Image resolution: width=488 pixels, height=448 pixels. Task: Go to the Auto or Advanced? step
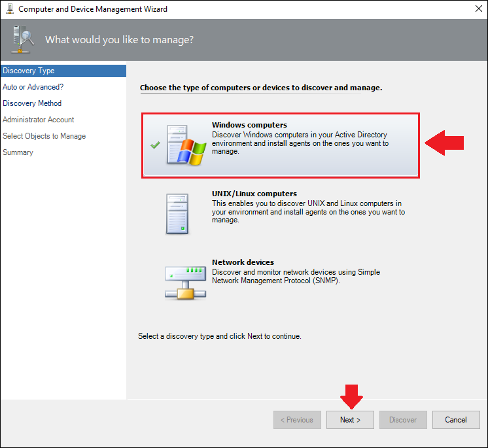33,87
